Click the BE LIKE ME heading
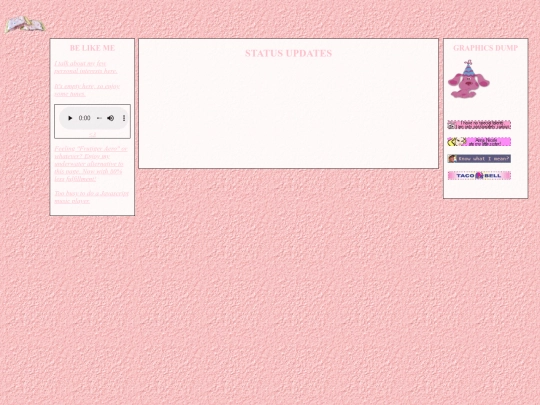This screenshot has height=405, width=540. pos(92,48)
